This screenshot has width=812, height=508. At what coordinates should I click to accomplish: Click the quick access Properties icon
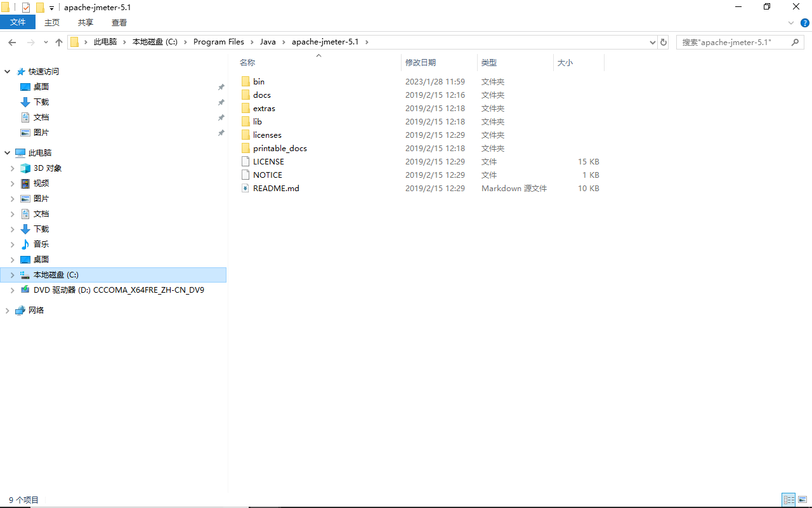[x=26, y=8]
